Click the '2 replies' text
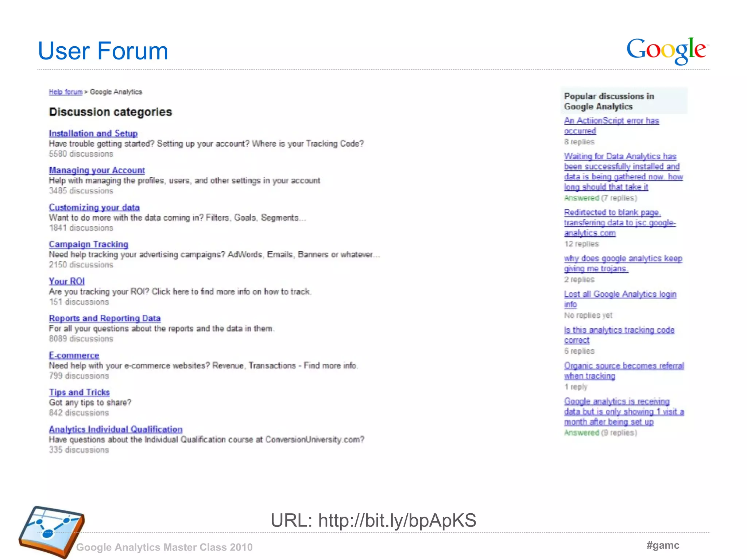The width and height of the screenshot is (747, 560). pos(579,280)
